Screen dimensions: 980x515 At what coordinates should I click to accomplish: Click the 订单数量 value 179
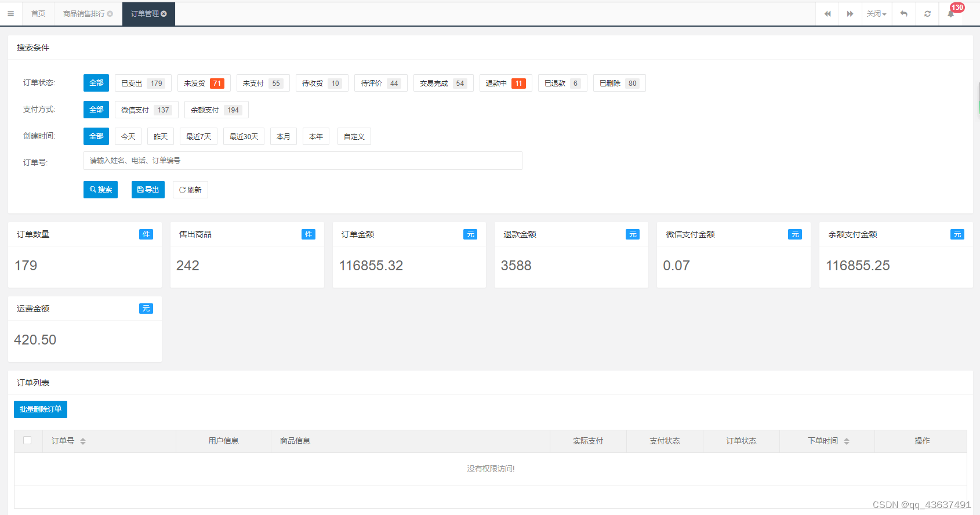click(26, 266)
